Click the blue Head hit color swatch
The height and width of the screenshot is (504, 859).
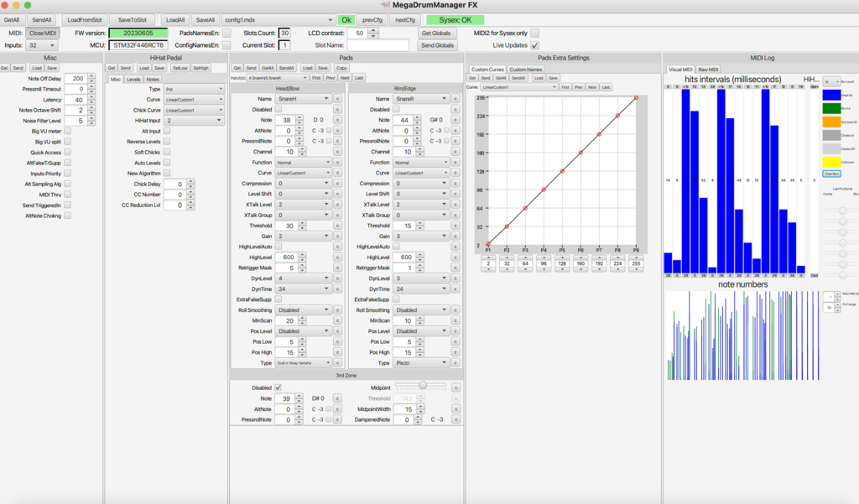pos(831,95)
